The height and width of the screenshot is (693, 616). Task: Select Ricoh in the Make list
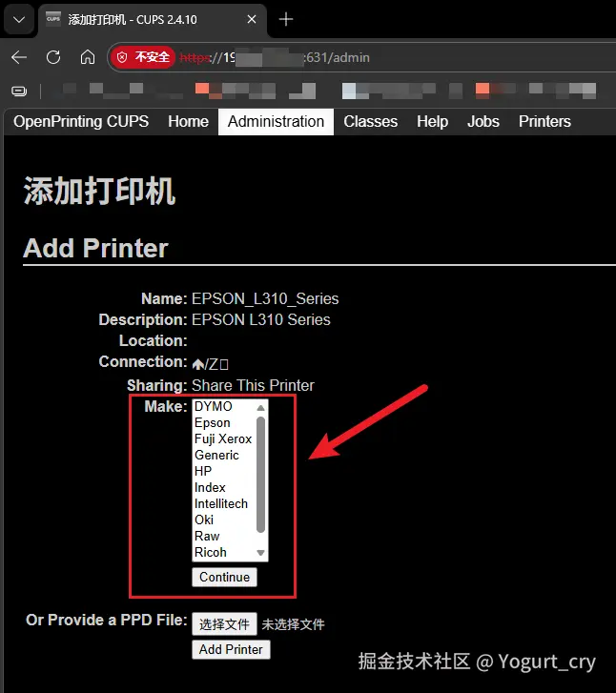(x=225, y=553)
